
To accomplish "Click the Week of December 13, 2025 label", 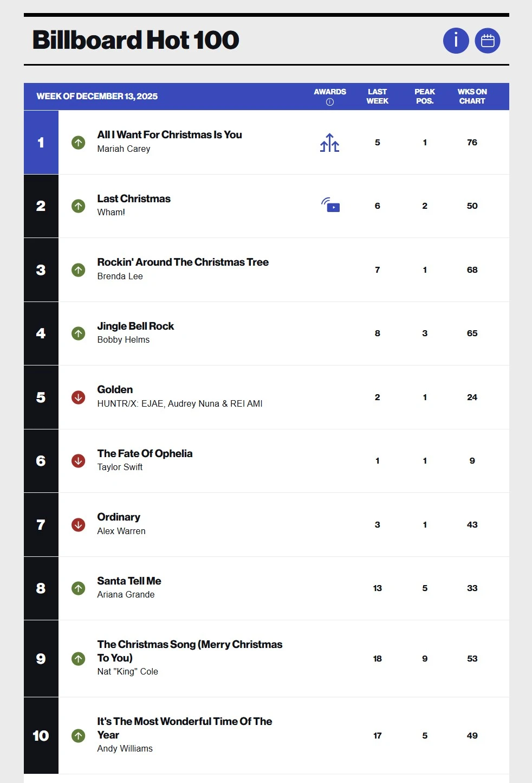I will click(97, 97).
